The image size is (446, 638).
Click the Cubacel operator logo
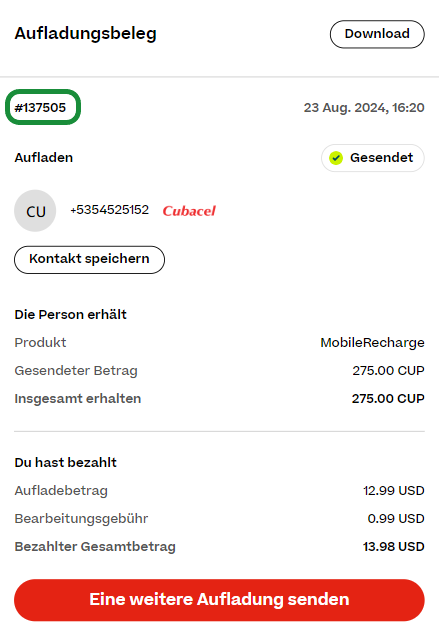click(x=189, y=211)
